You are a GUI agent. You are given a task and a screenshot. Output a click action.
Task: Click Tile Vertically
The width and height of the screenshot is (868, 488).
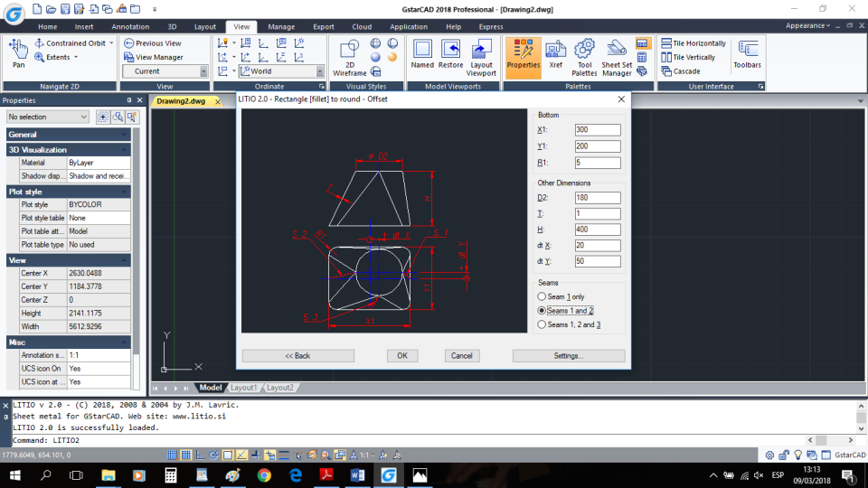(x=688, y=57)
